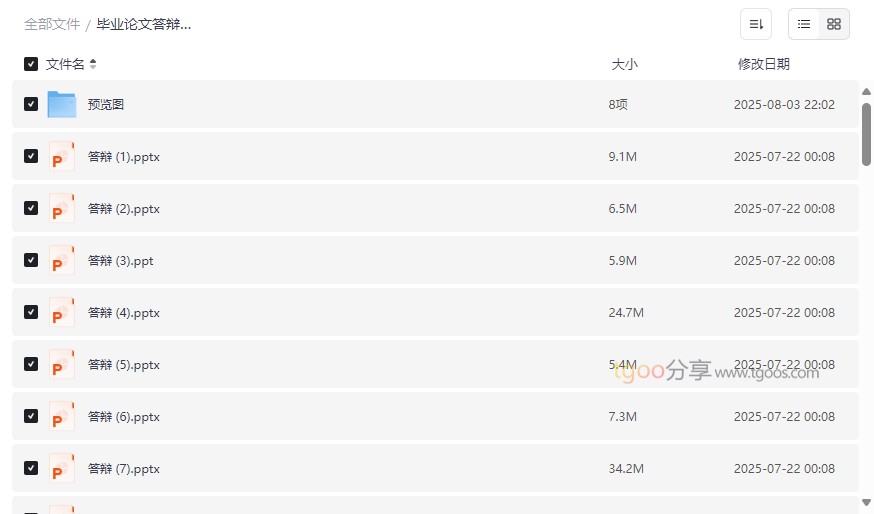Toggle the select-all checkbox beside 文件名
874x514 pixels.
(31, 64)
